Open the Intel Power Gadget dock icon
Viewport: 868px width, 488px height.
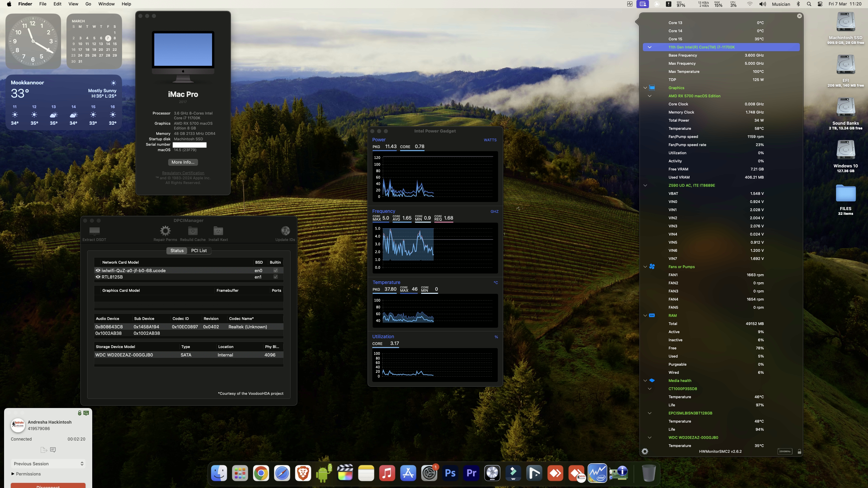pos(598,473)
